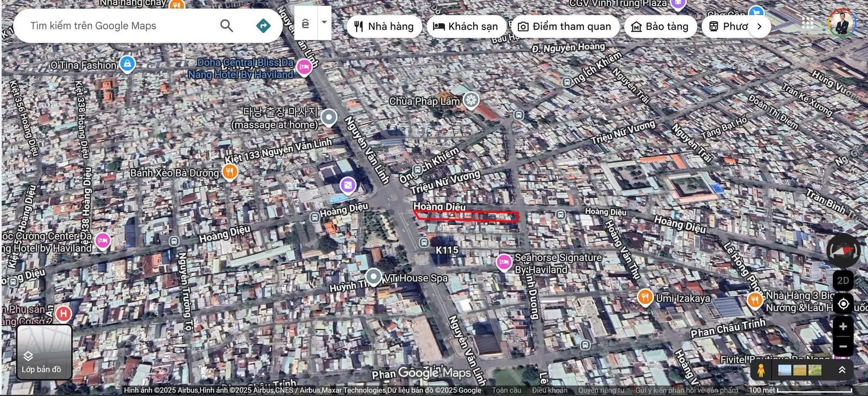Switch the map to 2D view
This screenshot has width=868, height=396.
click(843, 280)
